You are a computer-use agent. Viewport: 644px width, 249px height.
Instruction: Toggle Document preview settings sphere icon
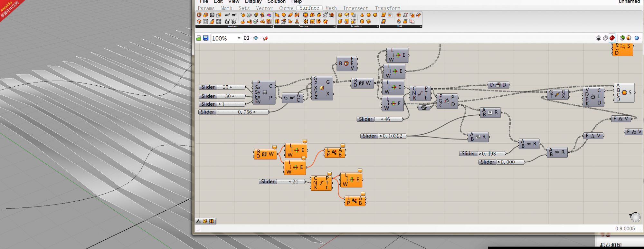pos(629,38)
